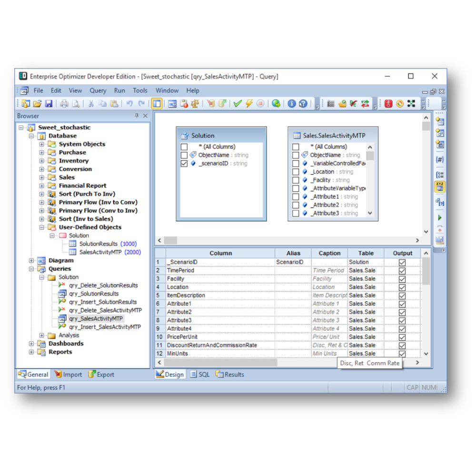
Task: Click the Save floppy disk toolbar icon
Action: (x=49, y=103)
